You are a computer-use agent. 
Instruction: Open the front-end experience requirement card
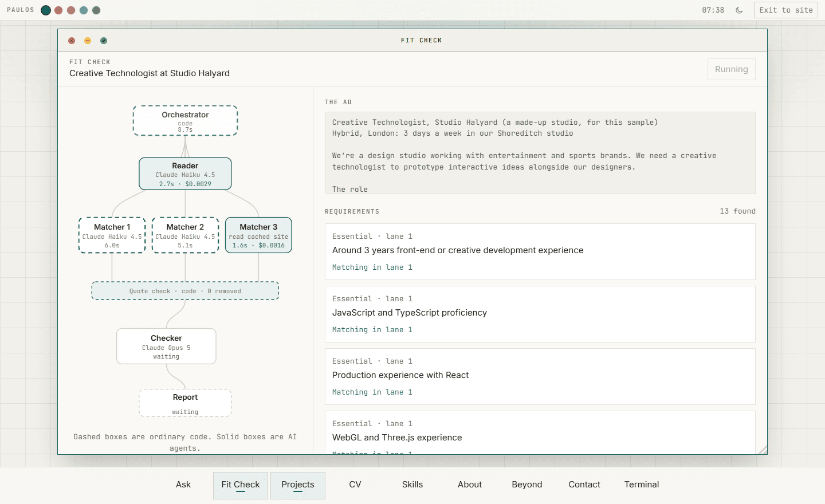point(540,251)
